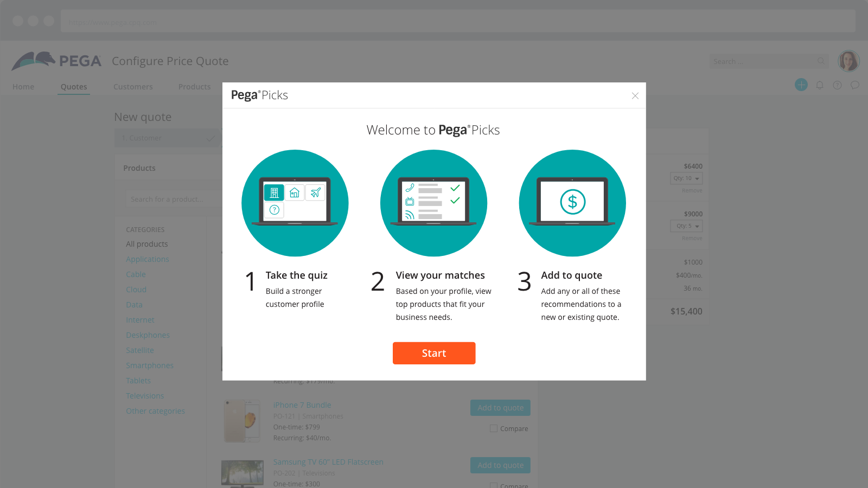Click the Search for a product field
Viewport: 868px width, 488px height.
[x=174, y=199]
